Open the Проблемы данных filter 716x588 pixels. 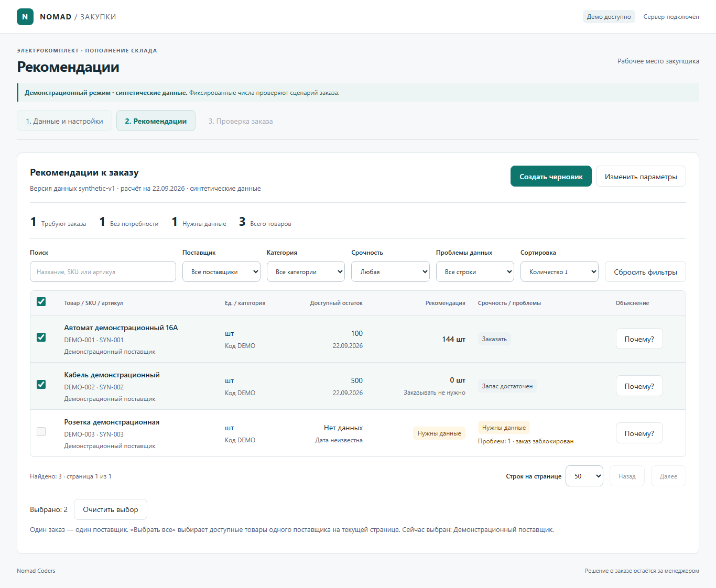[x=475, y=271]
